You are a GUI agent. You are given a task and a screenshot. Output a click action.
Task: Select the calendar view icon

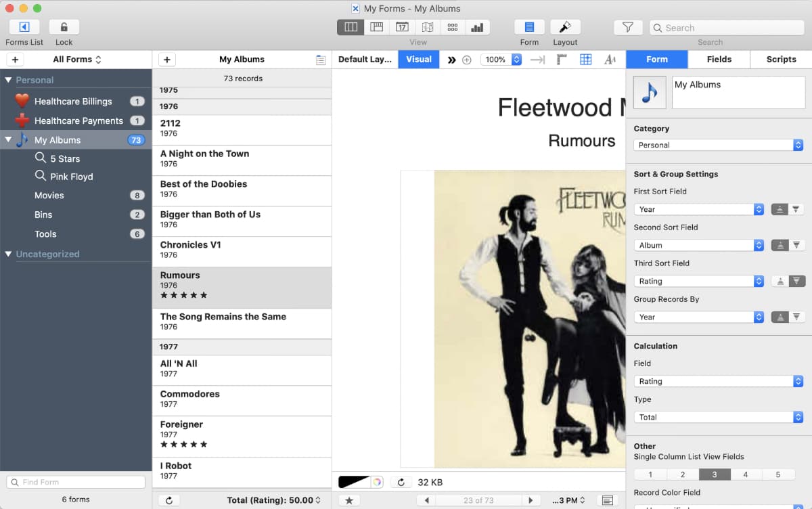tap(402, 27)
